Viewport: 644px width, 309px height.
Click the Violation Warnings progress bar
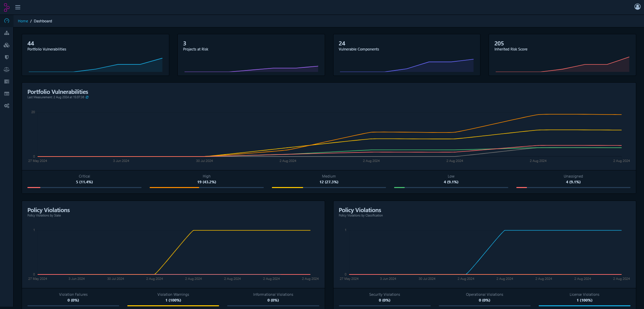(x=173, y=306)
